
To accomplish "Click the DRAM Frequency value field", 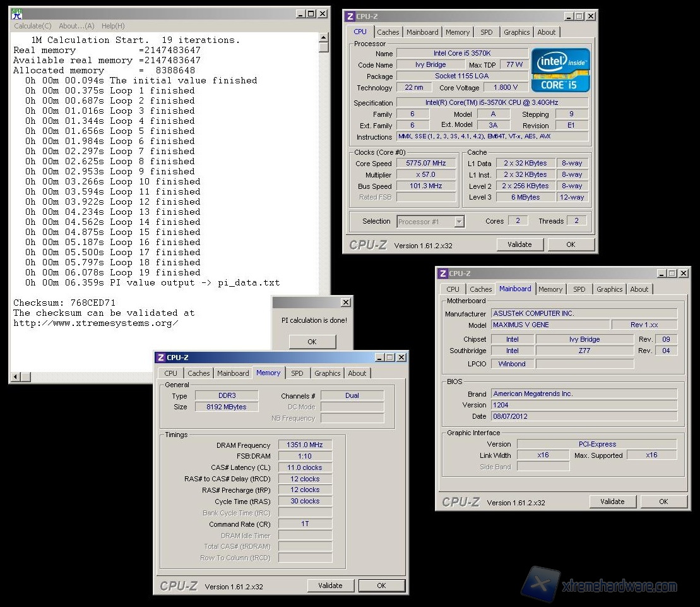I will click(305, 445).
